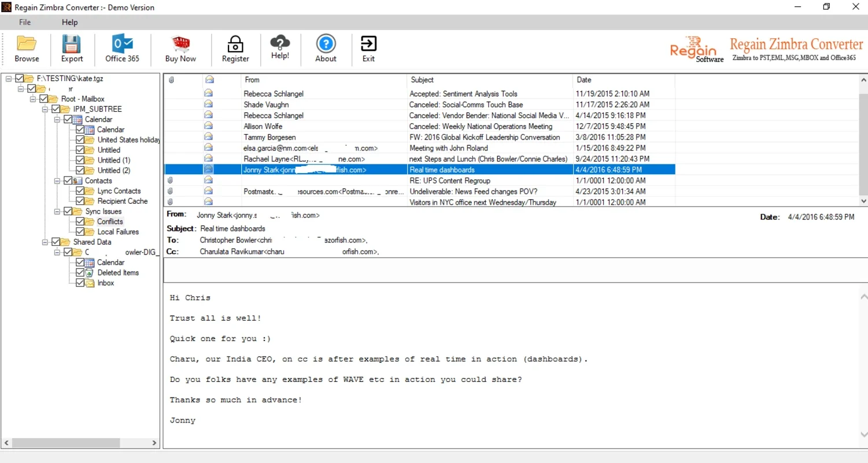Click the Lync Contacts folder icon
Viewport: 868px width, 463px height.
click(90, 191)
